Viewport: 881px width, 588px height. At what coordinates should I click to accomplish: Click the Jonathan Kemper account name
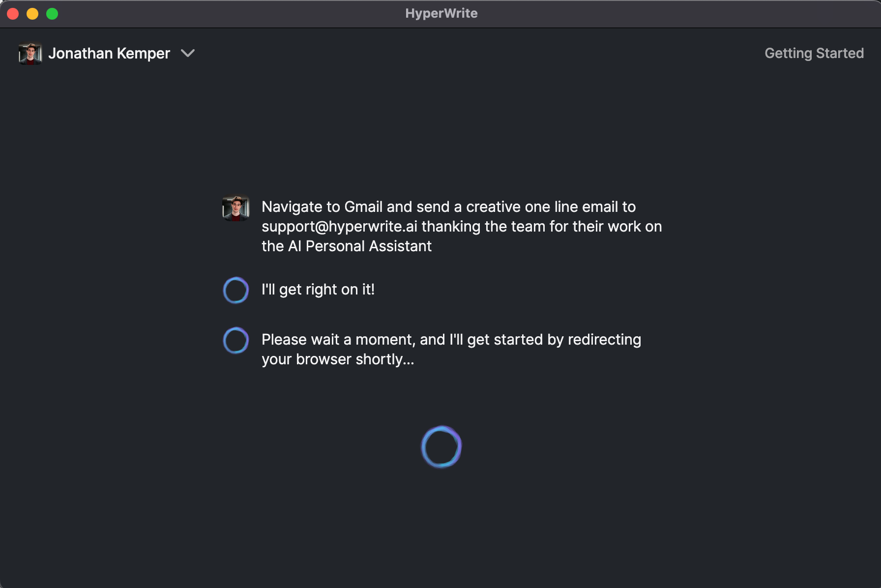coord(109,53)
